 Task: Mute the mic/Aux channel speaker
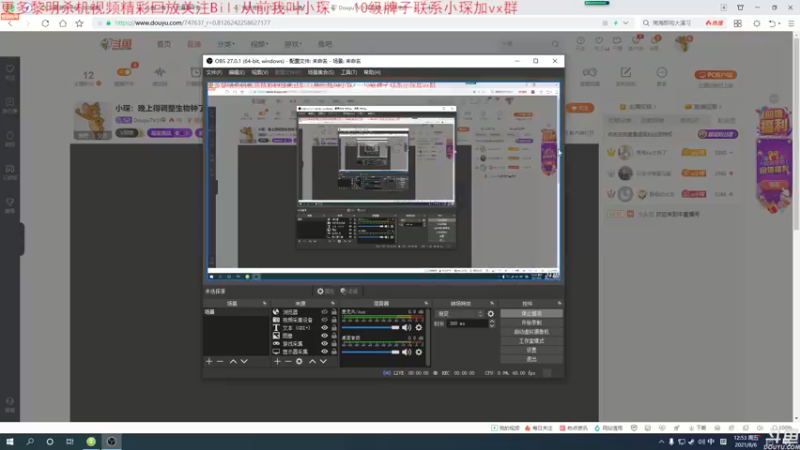point(407,328)
